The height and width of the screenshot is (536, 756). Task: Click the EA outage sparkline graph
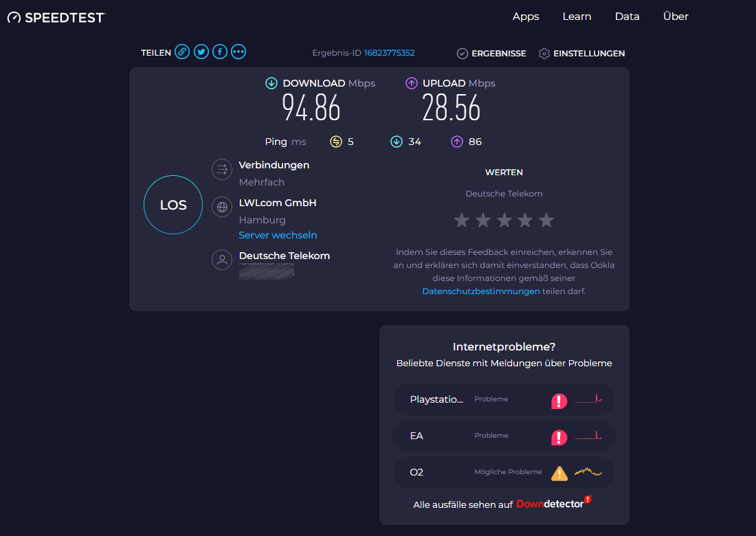588,435
